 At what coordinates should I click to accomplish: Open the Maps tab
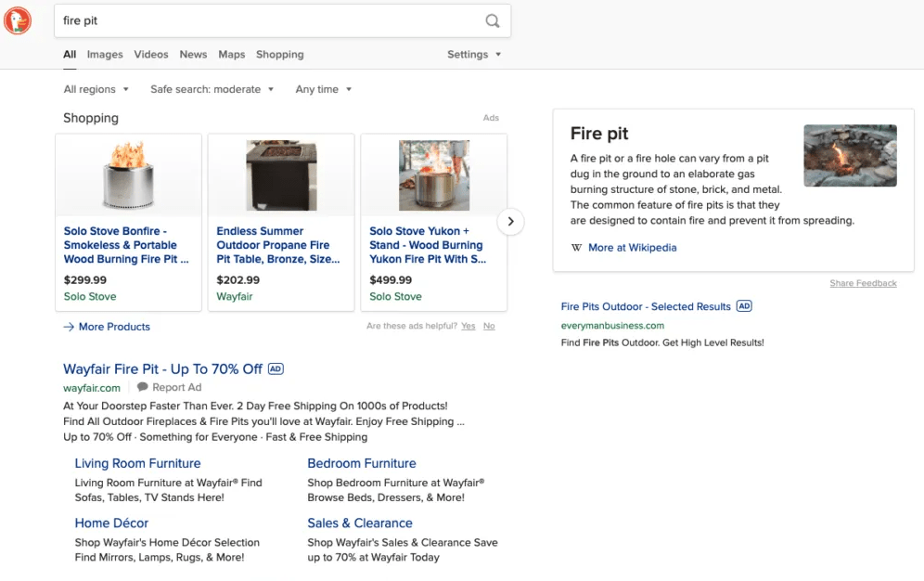[x=232, y=54]
